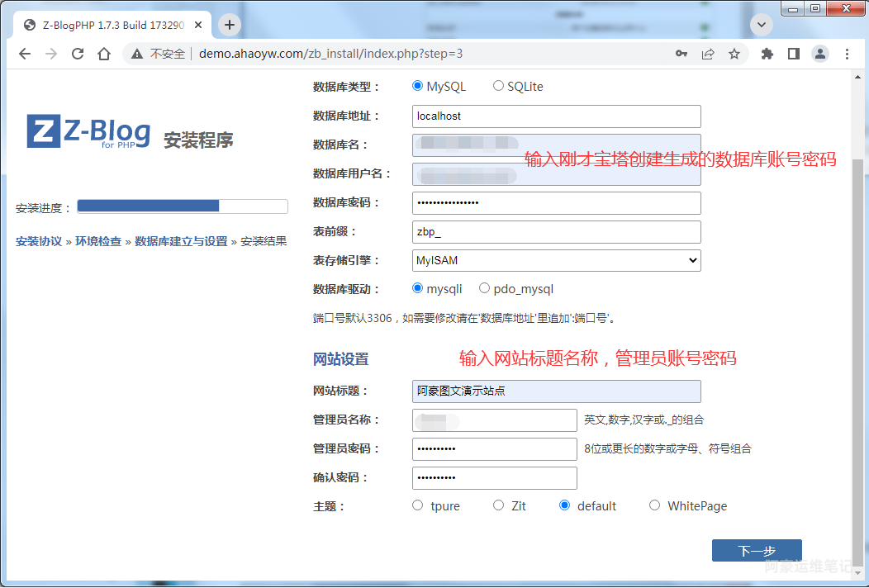Click the 确认密码 password field
869x588 pixels.
(x=494, y=477)
